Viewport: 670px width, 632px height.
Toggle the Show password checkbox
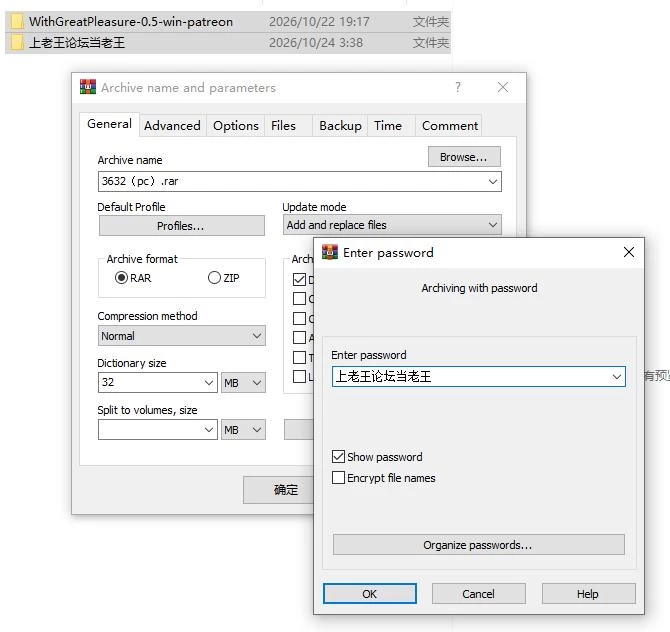click(x=338, y=456)
